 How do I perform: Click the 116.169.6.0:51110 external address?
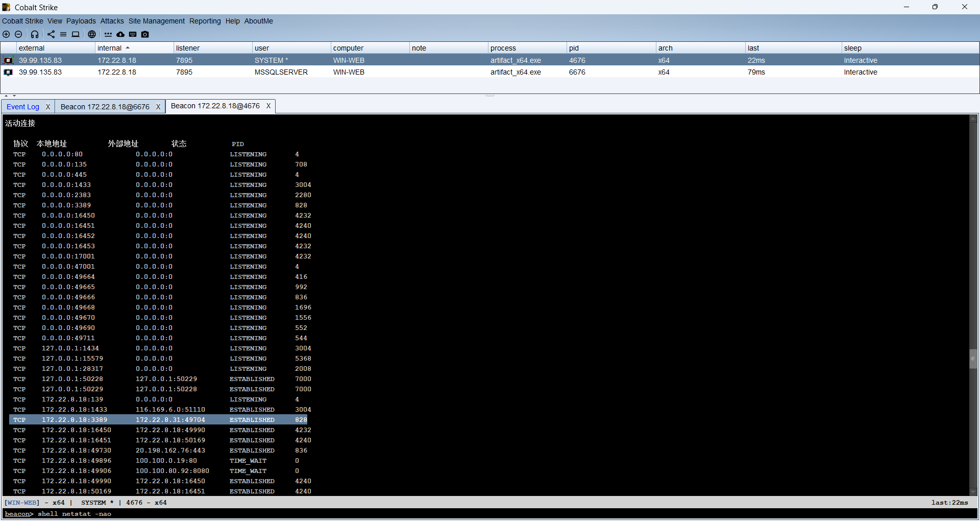(170, 410)
